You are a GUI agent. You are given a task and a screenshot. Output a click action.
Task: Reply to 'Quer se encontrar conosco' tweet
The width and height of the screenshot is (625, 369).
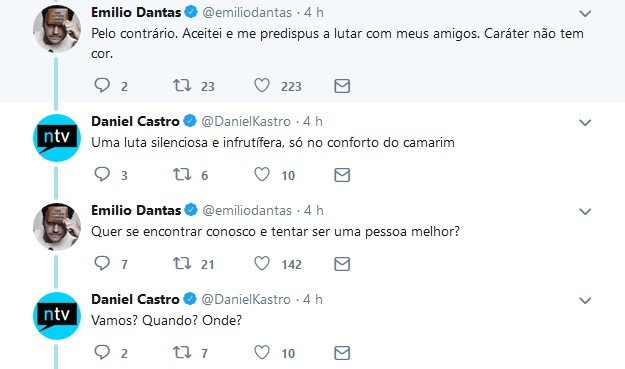(x=102, y=263)
